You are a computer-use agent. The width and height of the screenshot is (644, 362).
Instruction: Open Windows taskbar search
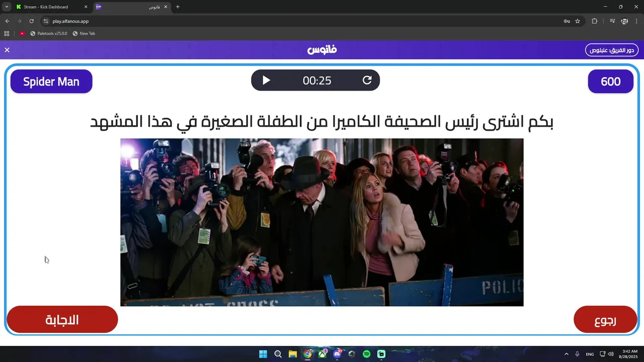pos(278,354)
